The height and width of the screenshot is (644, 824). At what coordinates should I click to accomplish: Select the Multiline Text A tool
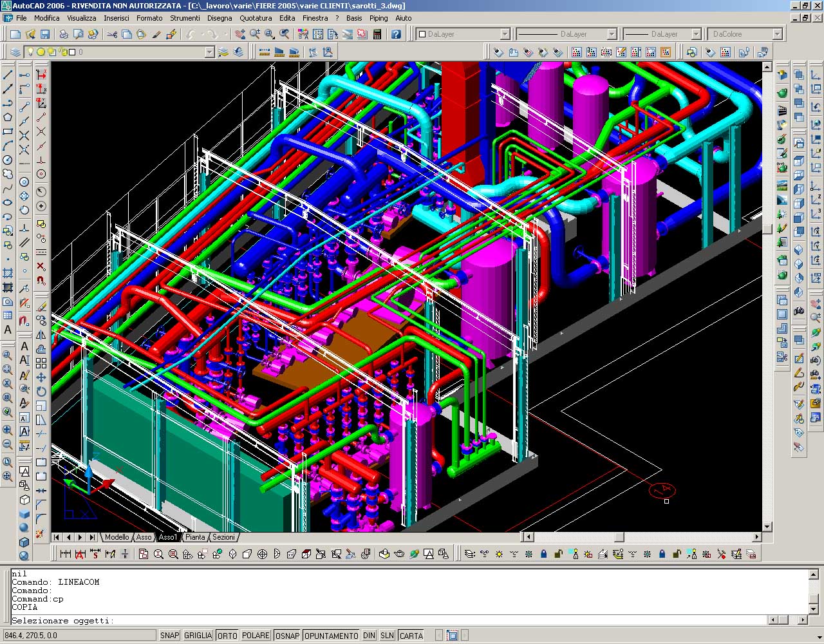click(x=8, y=330)
